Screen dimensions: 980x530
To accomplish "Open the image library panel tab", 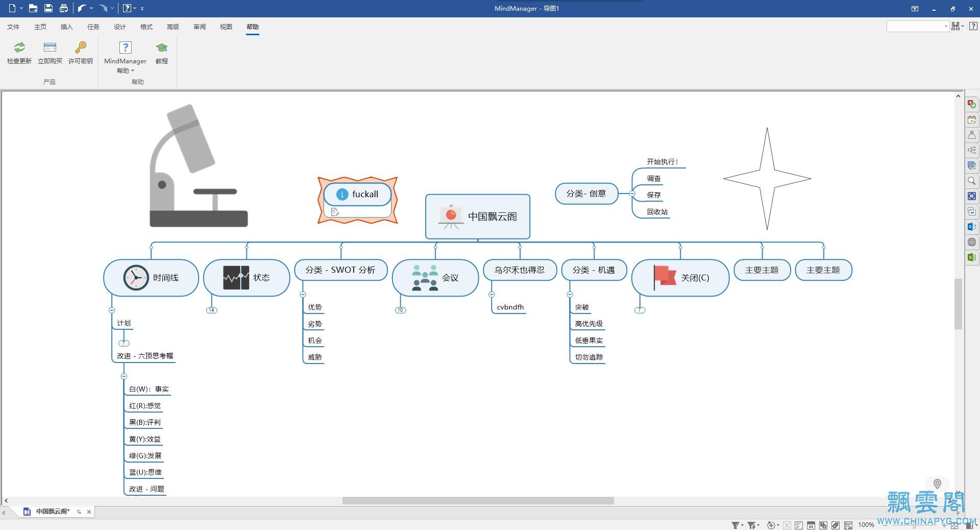I will tap(972, 165).
